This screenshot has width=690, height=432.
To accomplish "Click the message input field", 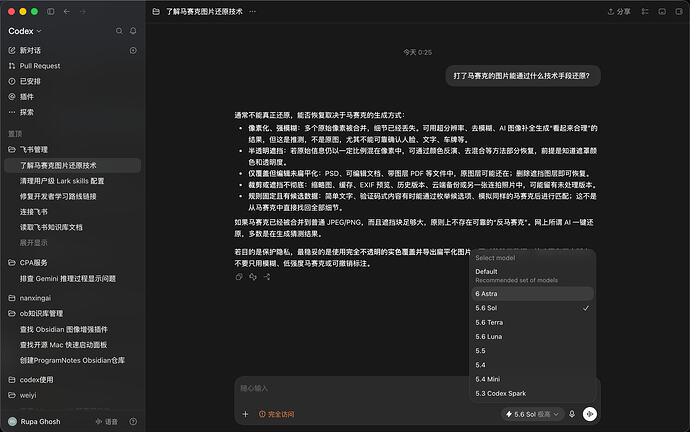I will (x=352, y=388).
